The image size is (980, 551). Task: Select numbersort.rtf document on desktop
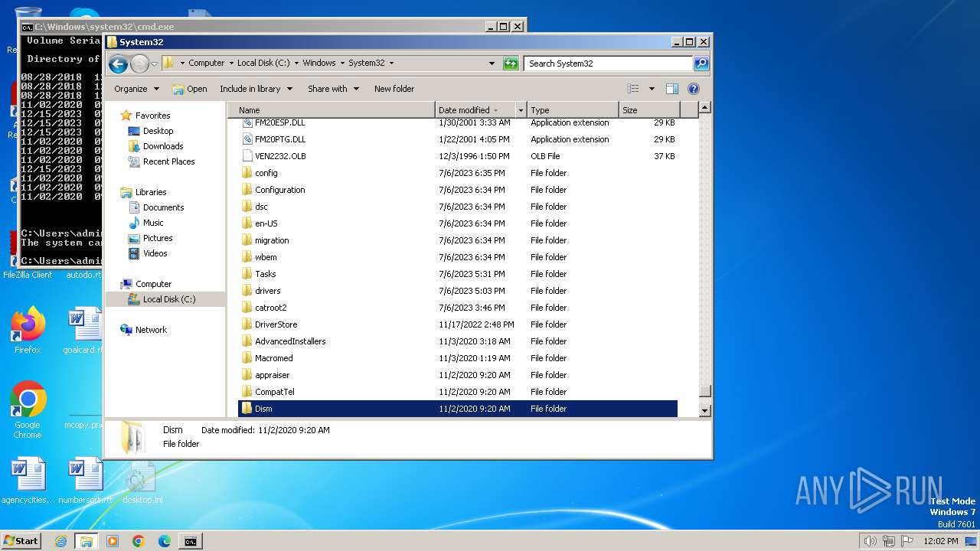click(84, 481)
